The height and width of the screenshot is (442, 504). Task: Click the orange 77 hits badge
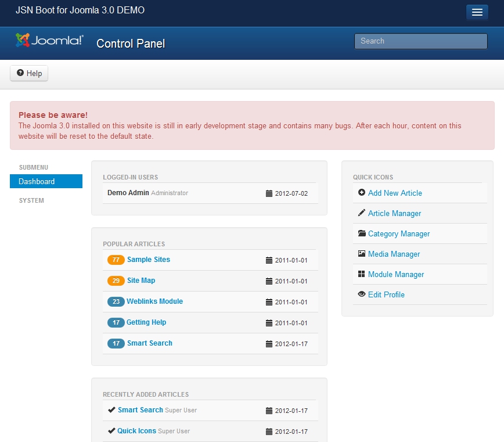point(116,260)
